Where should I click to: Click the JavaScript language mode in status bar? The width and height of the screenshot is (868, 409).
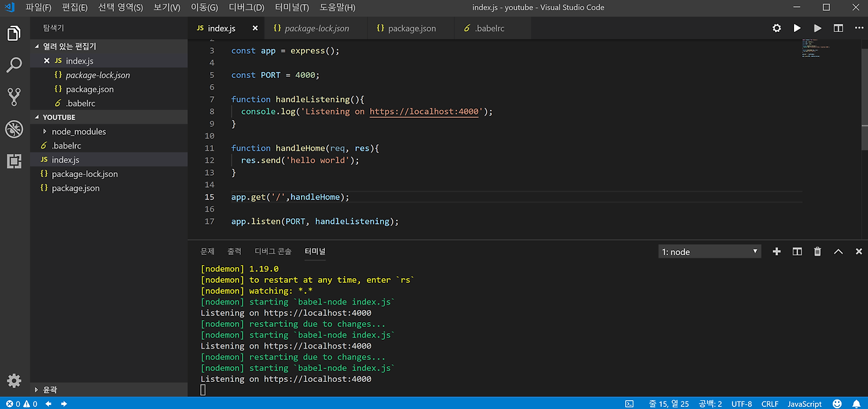(x=804, y=404)
